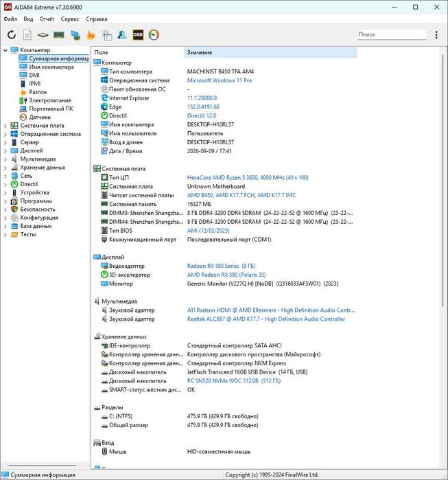
Task: Open the user figure toolbar icon
Action: (x=122, y=34)
